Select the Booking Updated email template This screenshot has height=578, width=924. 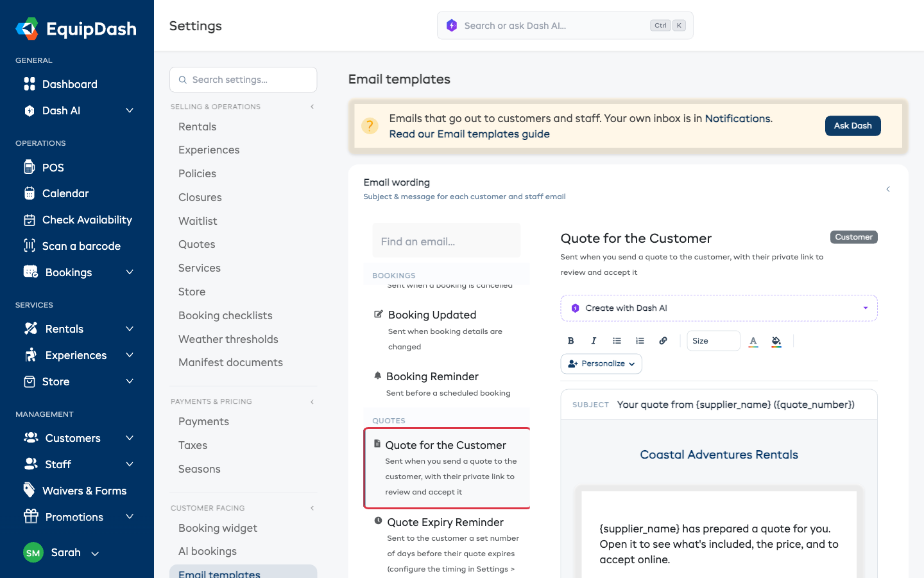tap(447, 329)
